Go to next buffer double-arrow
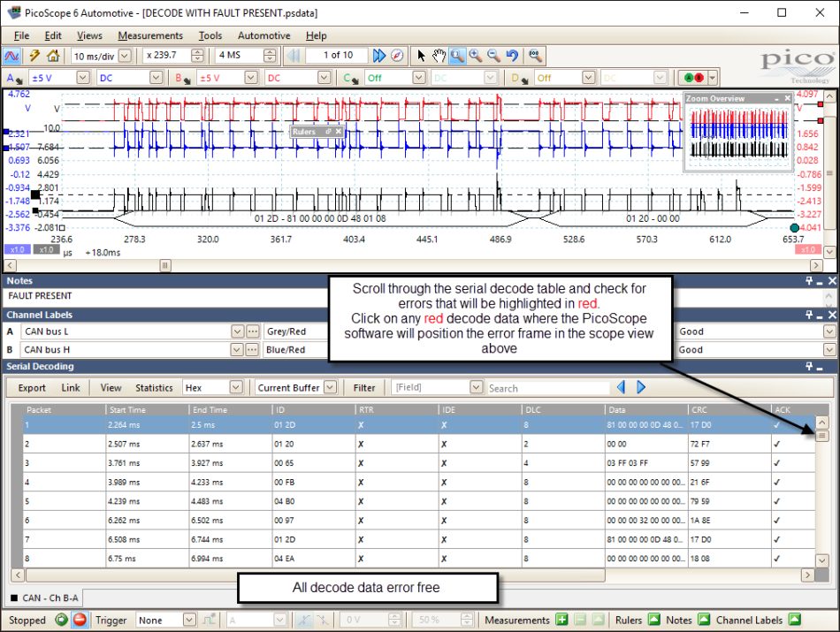 pos(378,56)
